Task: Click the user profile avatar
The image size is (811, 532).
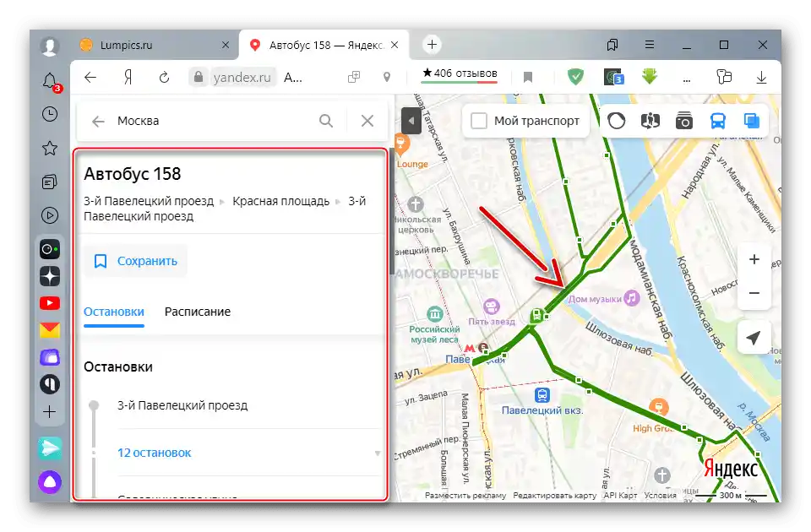Action: tap(50, 46)
